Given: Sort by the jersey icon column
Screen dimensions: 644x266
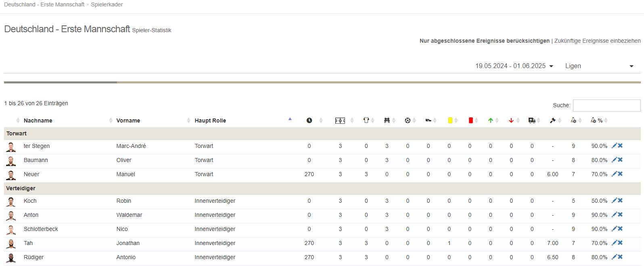Looking at the screenshot, I should [366, 121].
